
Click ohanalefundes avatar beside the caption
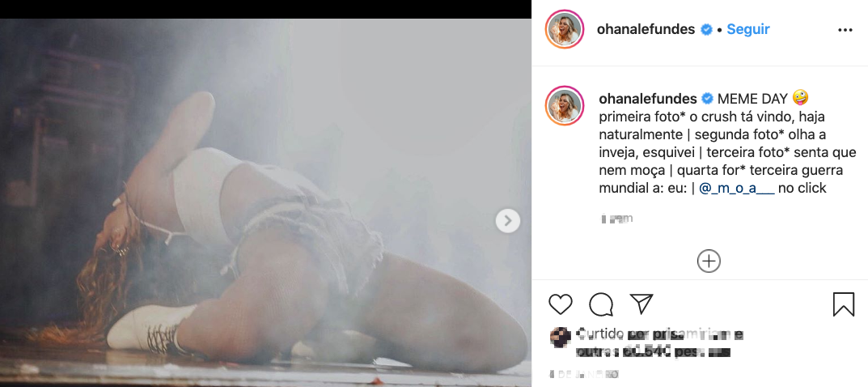click(564, 105)
